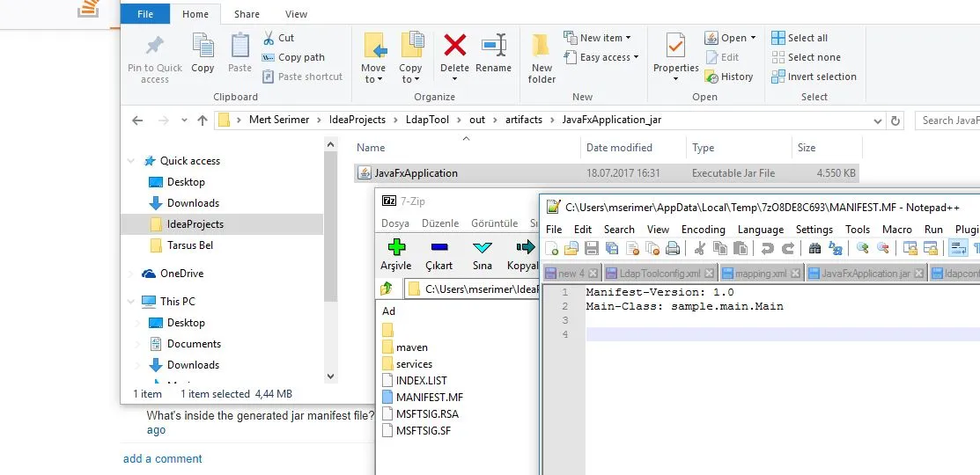
Task: Switch to the View ribbon tab
Action: 296,14
